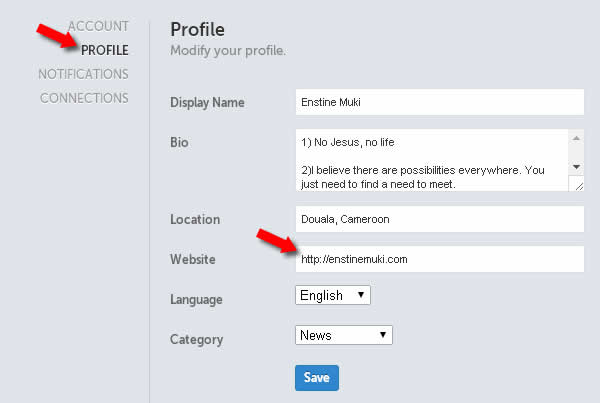Save the profile changes
600x403 pixels.
[317, 378]
